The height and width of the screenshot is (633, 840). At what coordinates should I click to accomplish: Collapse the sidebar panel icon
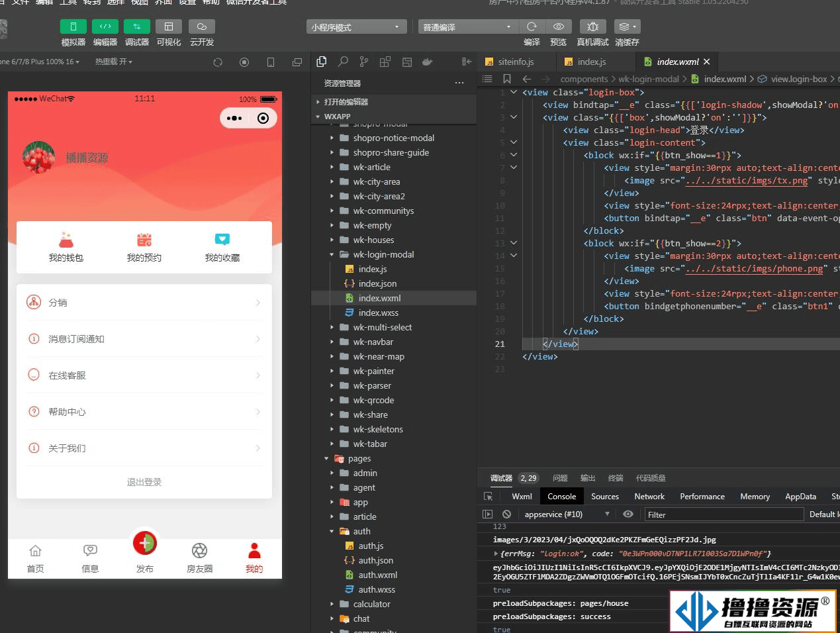coord(467,62)
